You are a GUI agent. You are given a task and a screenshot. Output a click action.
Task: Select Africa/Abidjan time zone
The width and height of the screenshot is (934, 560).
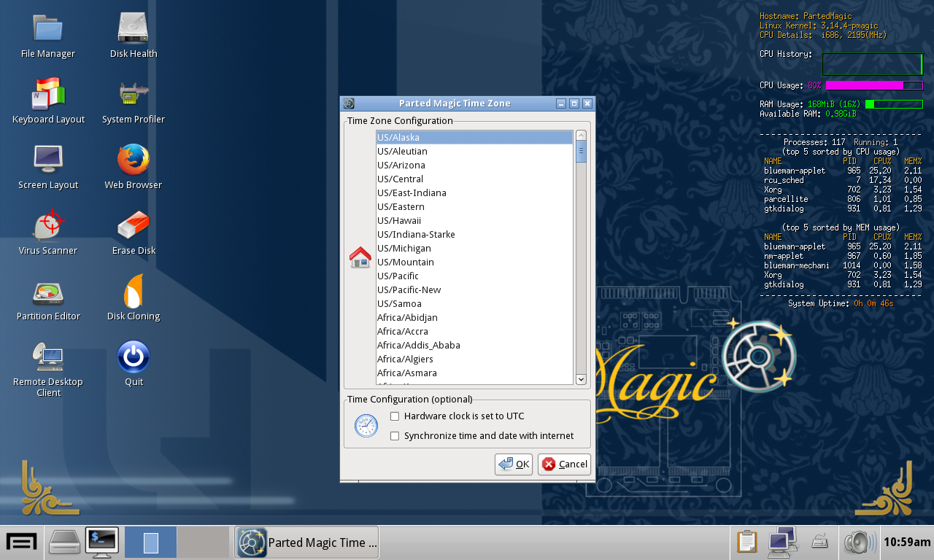coord(474,318)
